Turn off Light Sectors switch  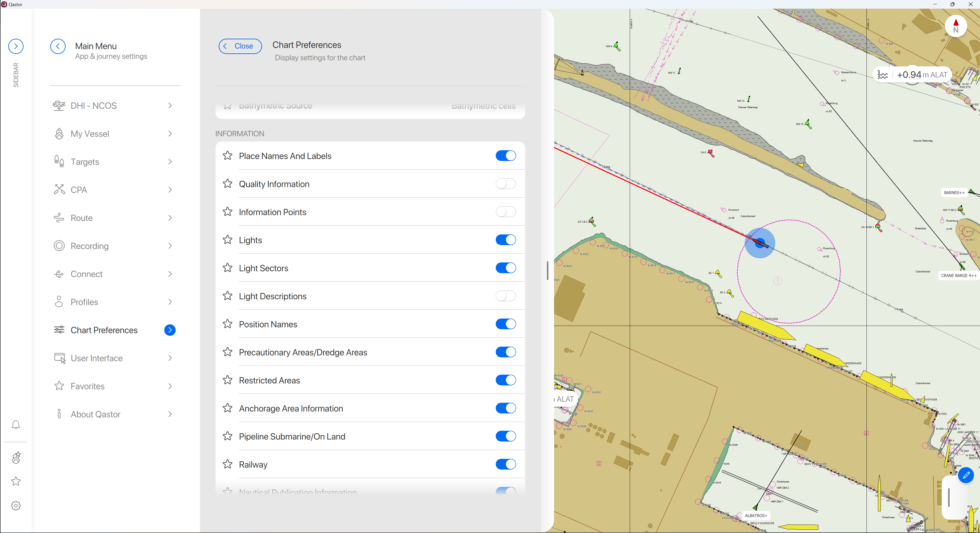click(505, 268)
